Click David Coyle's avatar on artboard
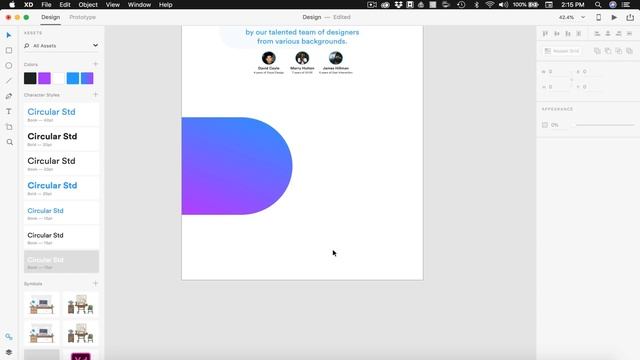 pyautogui.click(x=269, y=58)
